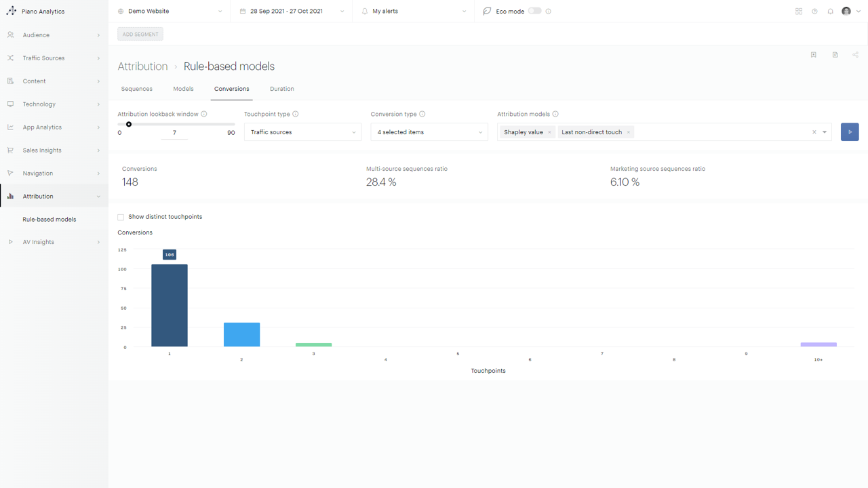Switch to the Sequences tab
Image resolution: width=868 pixels, height=488 pixels.
(x=136, y=89)
